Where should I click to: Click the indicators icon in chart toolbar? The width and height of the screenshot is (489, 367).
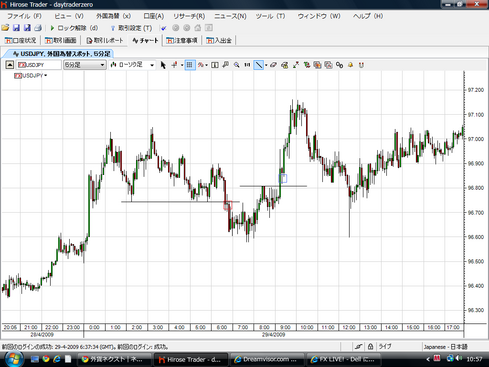point(200,65)
